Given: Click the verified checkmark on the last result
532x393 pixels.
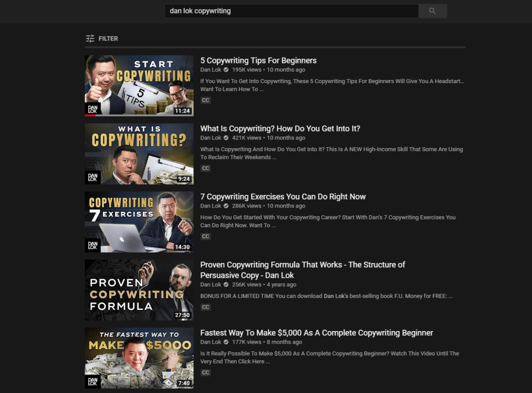Looking at the screenshot, I should click(225, 342).
